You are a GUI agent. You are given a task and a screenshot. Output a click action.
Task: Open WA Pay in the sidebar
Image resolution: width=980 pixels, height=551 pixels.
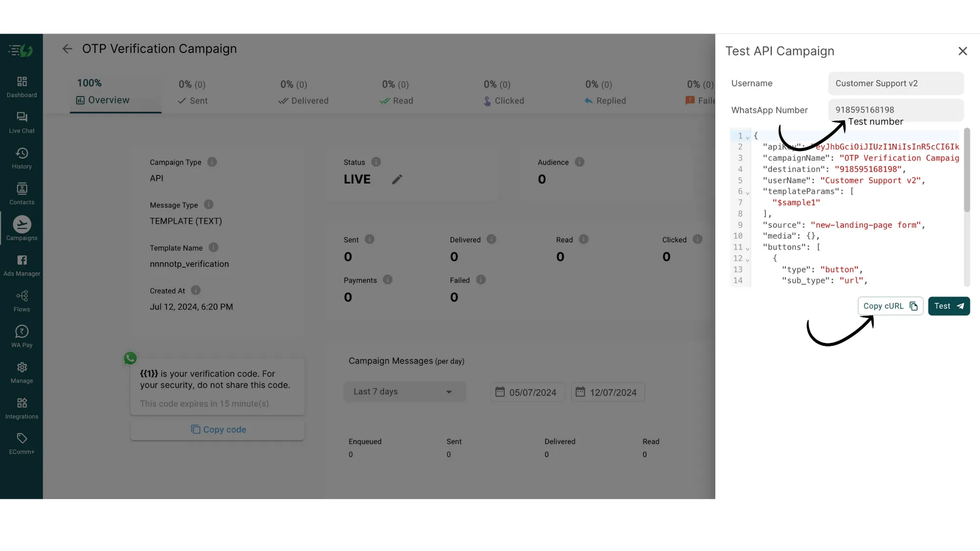click(x=22, y=337)
